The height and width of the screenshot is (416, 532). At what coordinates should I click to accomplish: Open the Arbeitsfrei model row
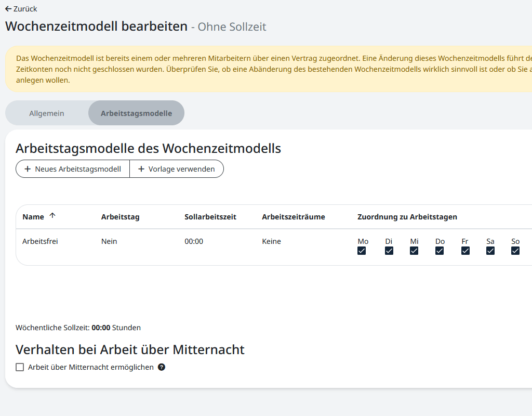[x=39, y=241]
